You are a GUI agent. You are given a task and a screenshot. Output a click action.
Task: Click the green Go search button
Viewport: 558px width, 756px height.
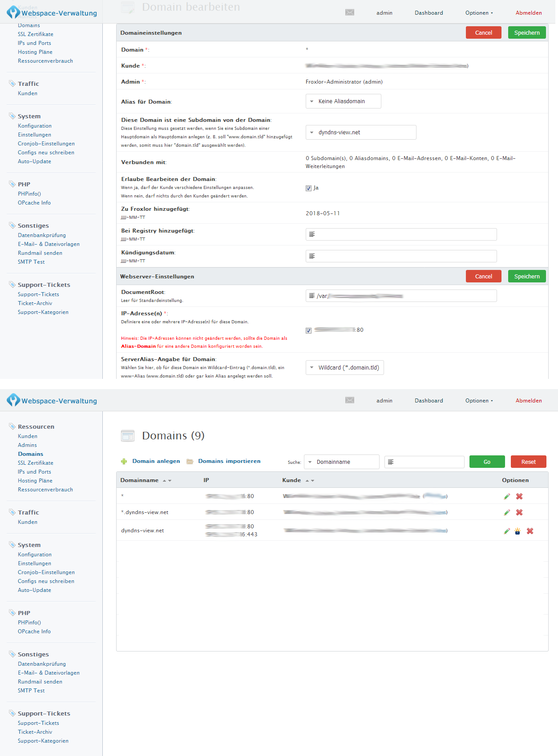click(x=487, y=462)
